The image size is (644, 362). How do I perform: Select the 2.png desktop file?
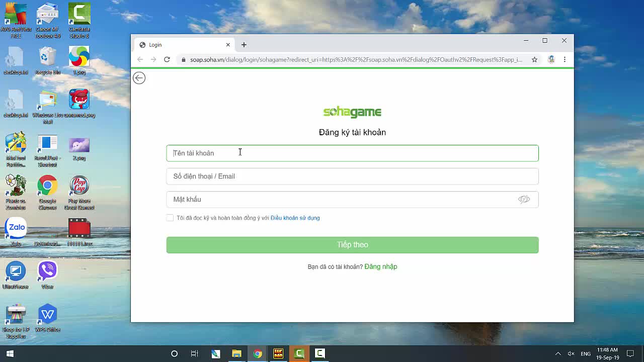[79, 148]
